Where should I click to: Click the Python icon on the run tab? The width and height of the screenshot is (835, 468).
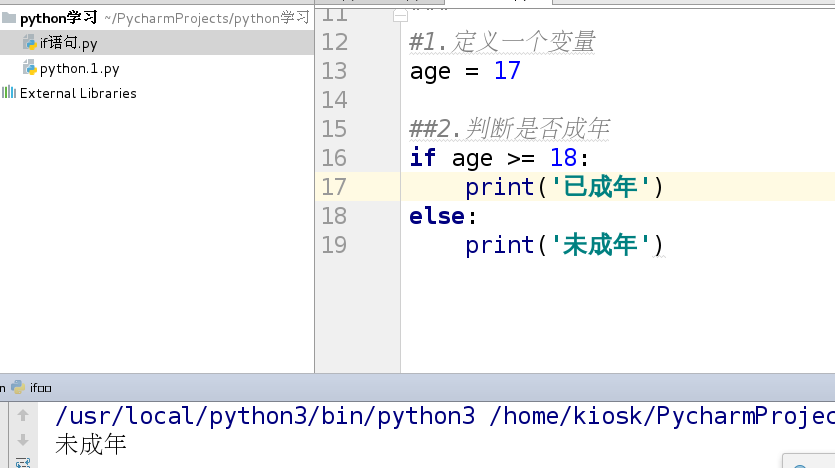tap(18, 387)
